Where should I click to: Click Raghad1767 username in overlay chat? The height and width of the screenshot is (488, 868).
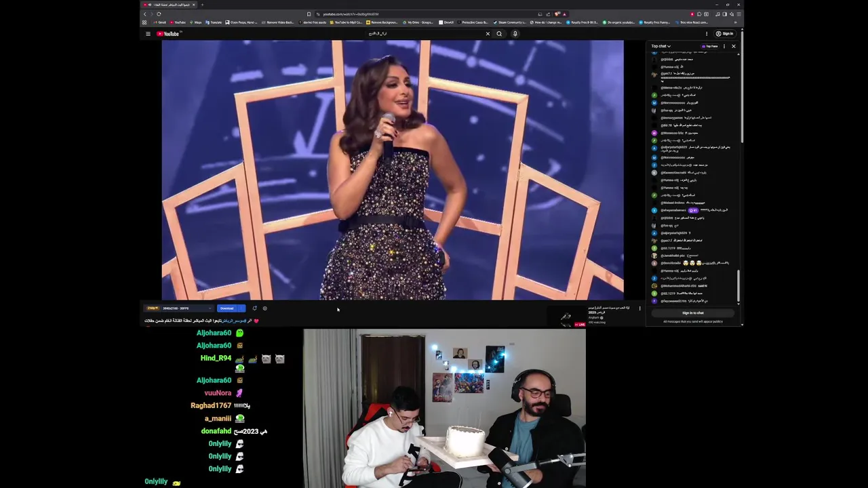(x=211, y=405)
